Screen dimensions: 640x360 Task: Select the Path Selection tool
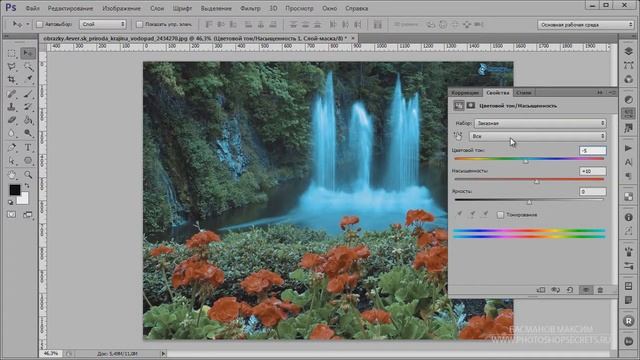pyautogui.click(x=12, y=160)
